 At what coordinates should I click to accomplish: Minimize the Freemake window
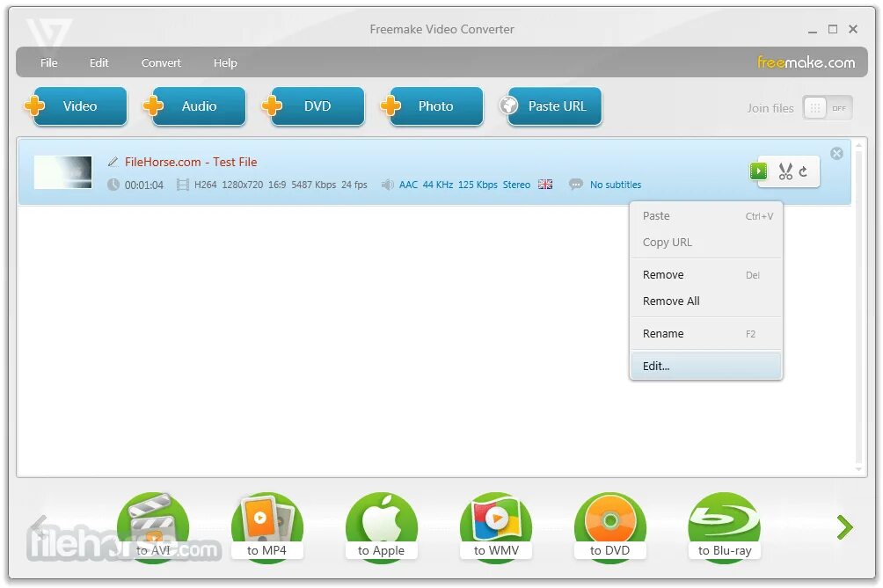click(812, 30)
